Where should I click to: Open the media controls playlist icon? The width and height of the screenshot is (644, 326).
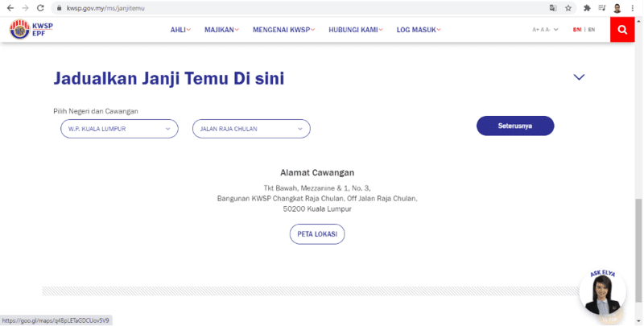(x=602, y=7)
